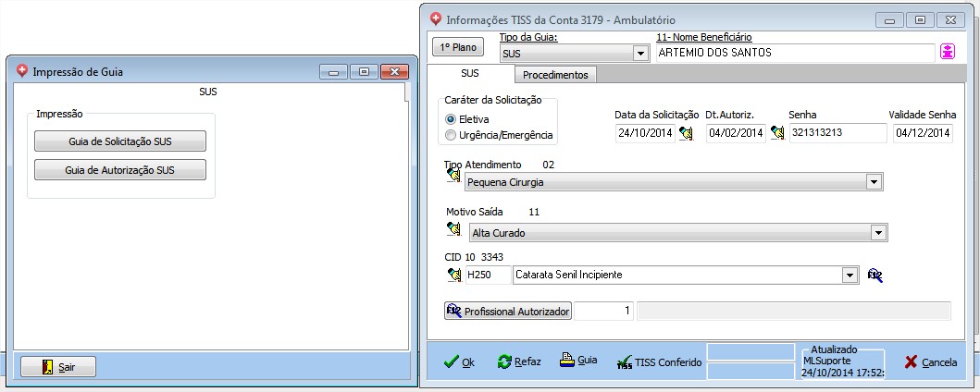980x392 pixels.
Task: Click the pink beneficiary icon beside name field
Action: click(947, 53)
